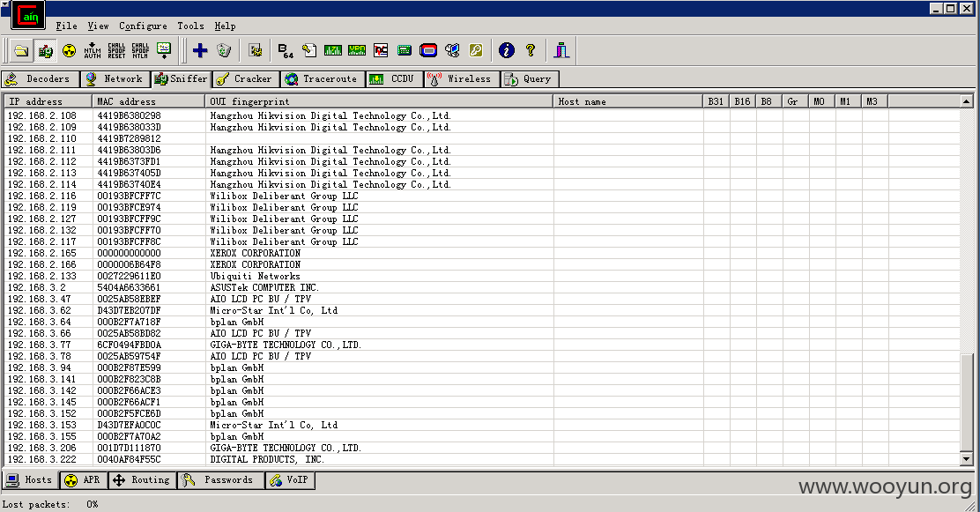Image resolution: width=980 pixels, height=512 pixels.
Task: Click the VNC password decoder icon
Action: [x=381, y=50]
